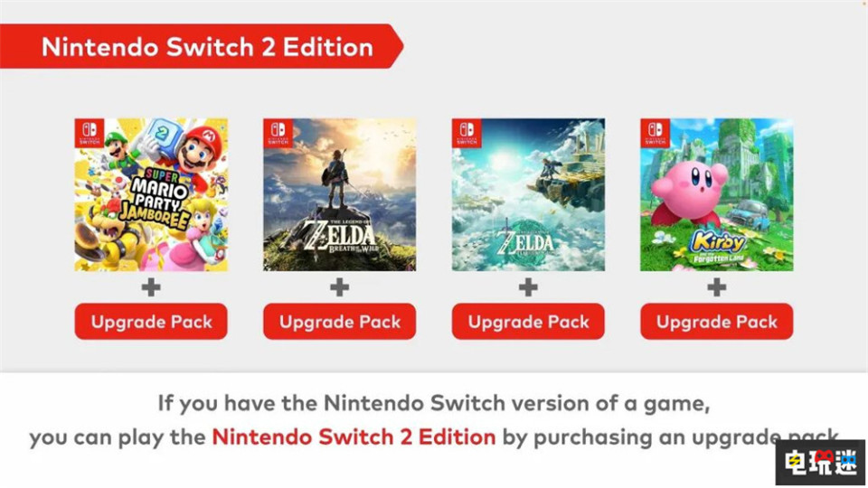The width and height of the screenshot is (868, 488).
Task: Click the plus sign below Breath of the Wild
Action: (x=340, y=287)
